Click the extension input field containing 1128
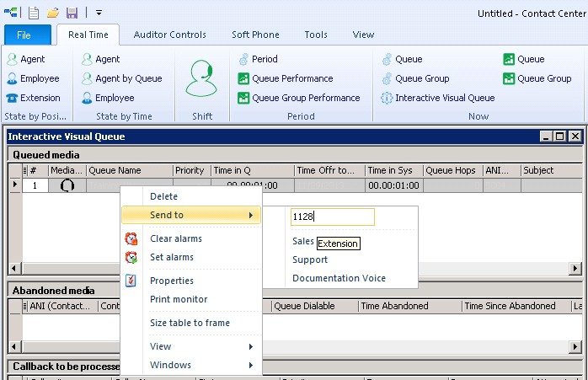This screenshot has width=588, height=380. (333, 217)
